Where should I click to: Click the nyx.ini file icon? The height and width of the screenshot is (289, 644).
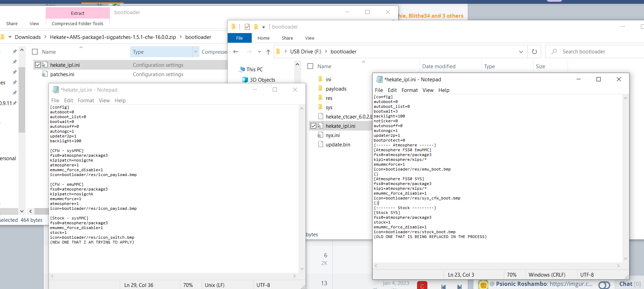320,135
